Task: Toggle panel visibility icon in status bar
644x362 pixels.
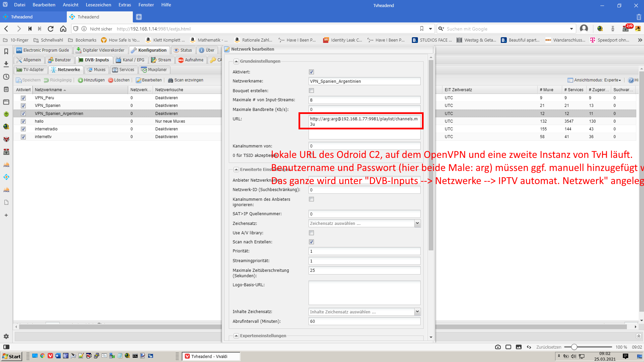Action: pos(6,347)
